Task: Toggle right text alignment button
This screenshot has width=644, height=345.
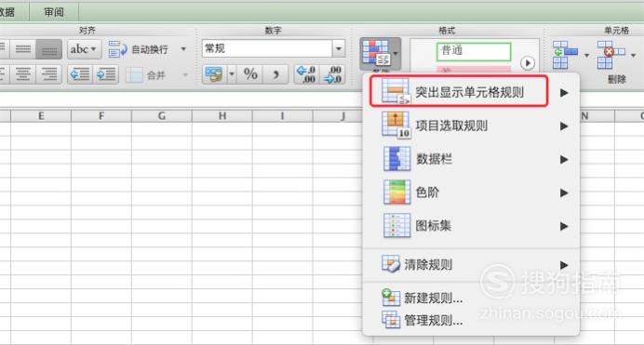Action: [x=49, y=74]
